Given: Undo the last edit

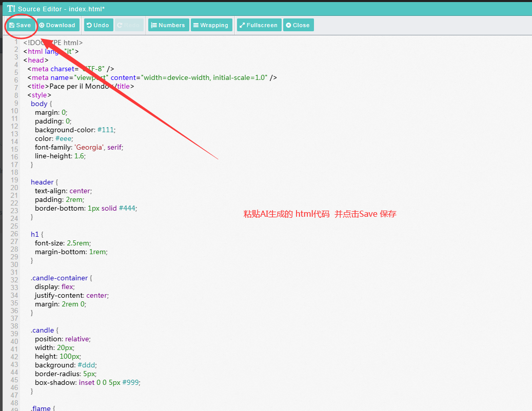Looking at the screenshot, I should (x=97, y=25).
